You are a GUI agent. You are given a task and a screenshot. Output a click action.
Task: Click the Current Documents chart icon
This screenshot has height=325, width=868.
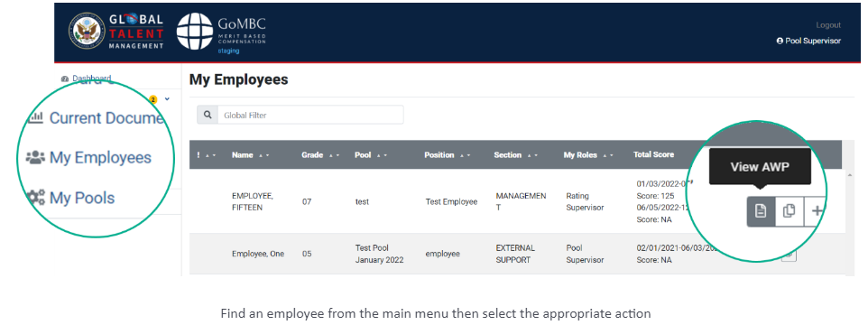pyautogui.click(x=36, y=117)
